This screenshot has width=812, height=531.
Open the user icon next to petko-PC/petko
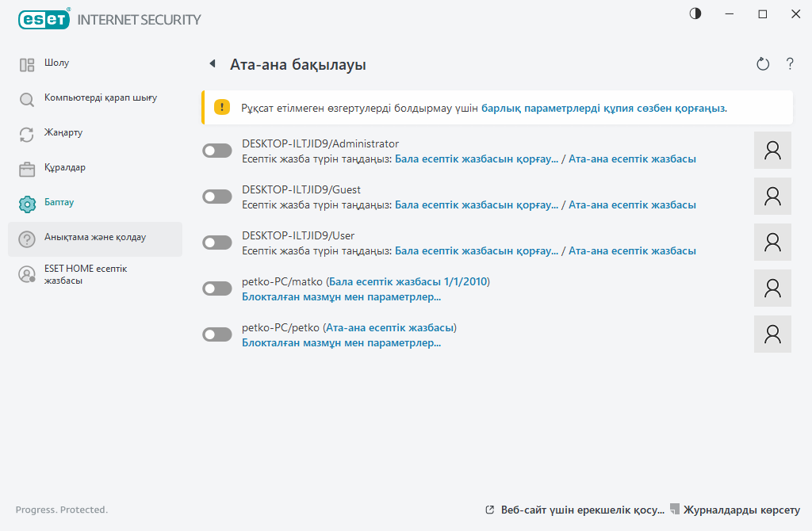[x=772, y=334]
